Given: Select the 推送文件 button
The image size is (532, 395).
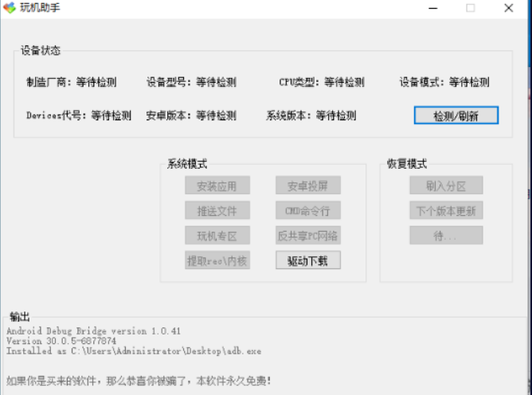Looking at the screenshot, I should [x=217, y=210].
